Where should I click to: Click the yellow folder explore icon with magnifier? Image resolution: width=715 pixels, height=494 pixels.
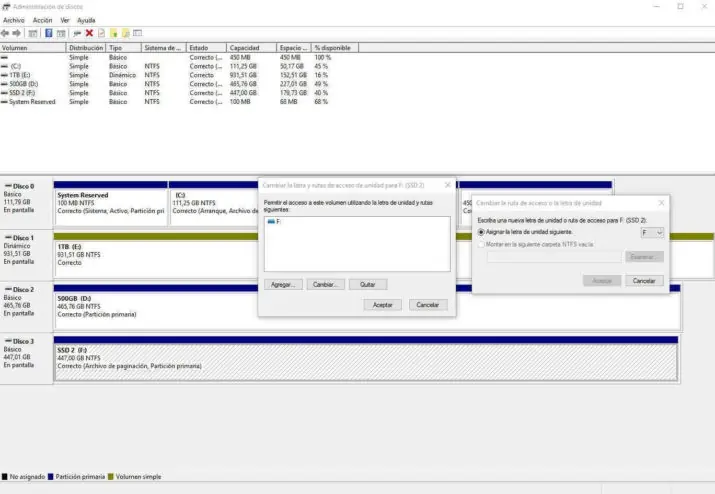125,33
